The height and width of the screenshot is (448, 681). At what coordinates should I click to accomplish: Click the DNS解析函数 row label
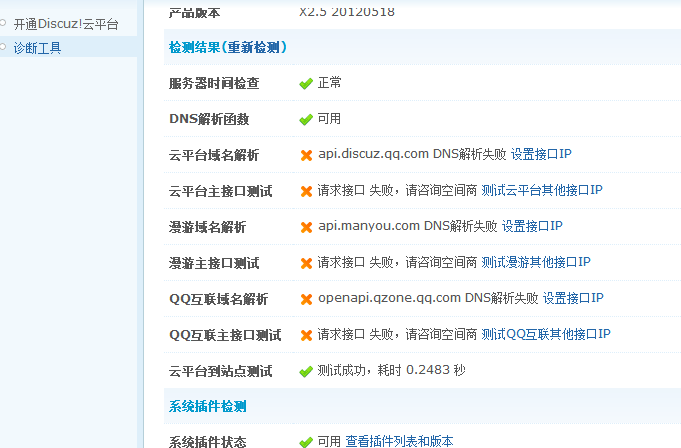(x=209, y=119)
